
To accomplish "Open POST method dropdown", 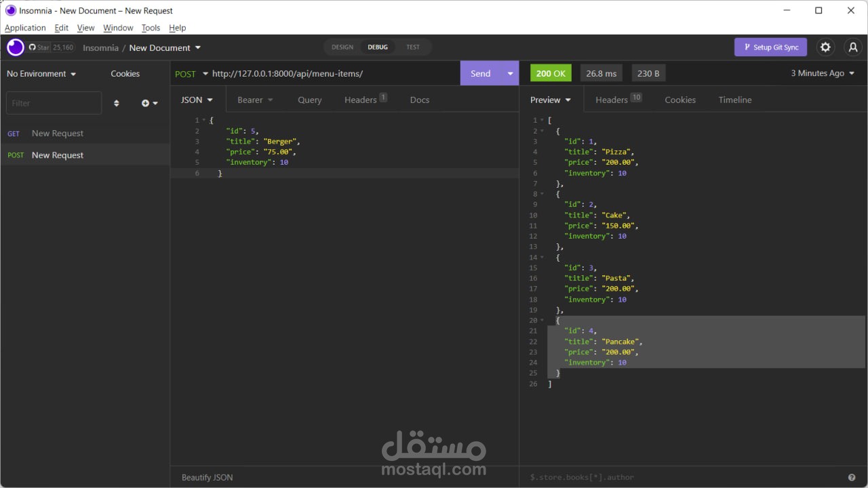I will click(x=191, y=74).
